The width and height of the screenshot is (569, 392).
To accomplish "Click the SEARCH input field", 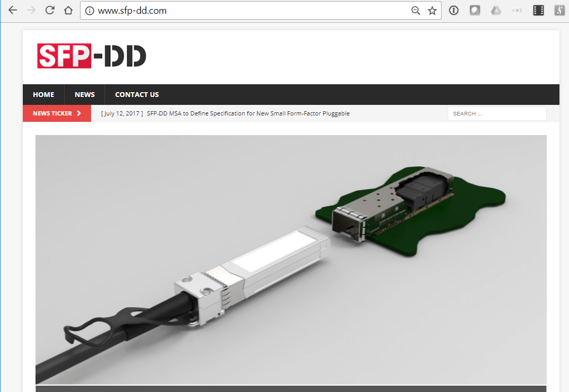I will tap(497, 113).
